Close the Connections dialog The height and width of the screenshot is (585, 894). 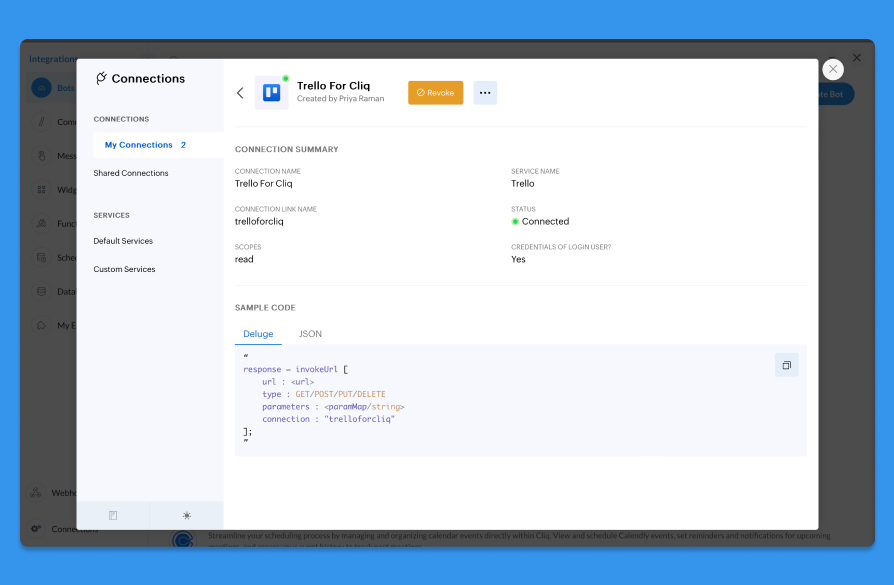[x=833, y=70]
